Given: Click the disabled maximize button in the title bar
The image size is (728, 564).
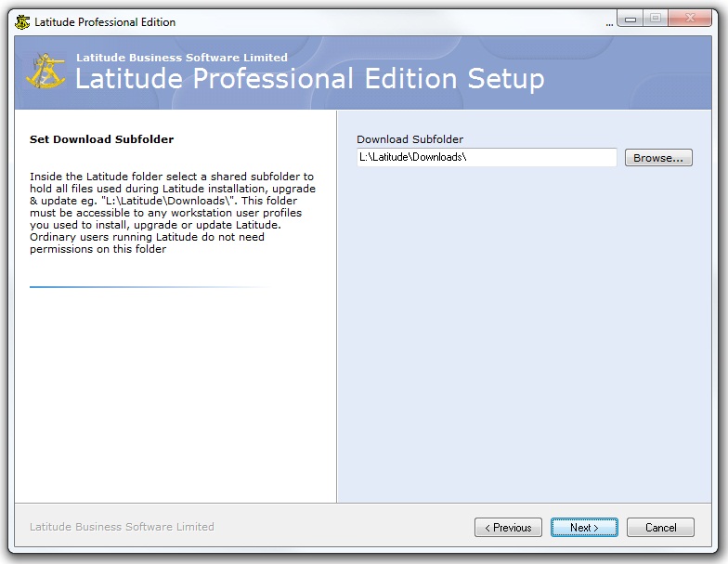Looking at the screenshot, I should pos(656,19).
